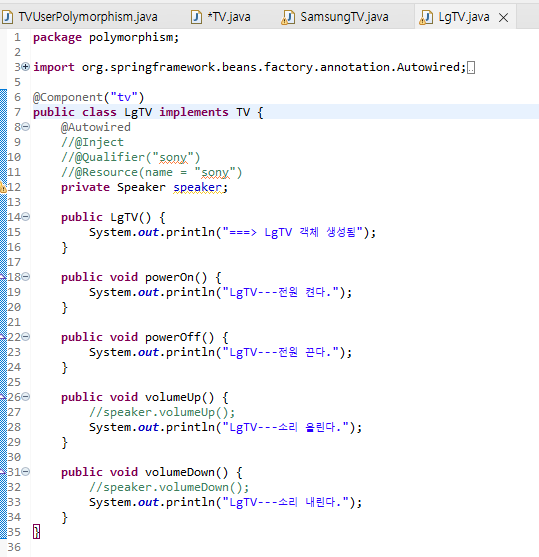This screenshot has height=557, width=539.
Task: Click the closing class brace on line 35
Action: point(36,532)
